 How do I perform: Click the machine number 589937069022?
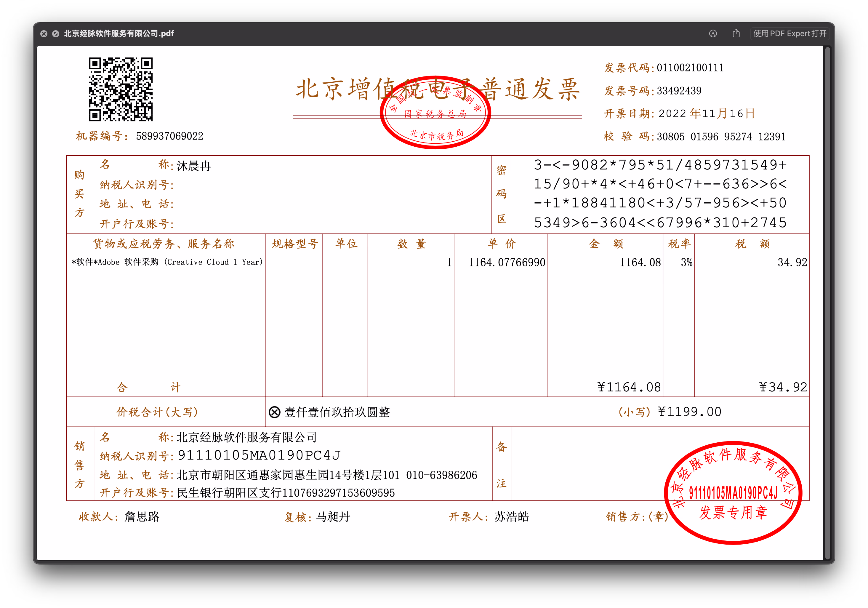click(169, 136)
